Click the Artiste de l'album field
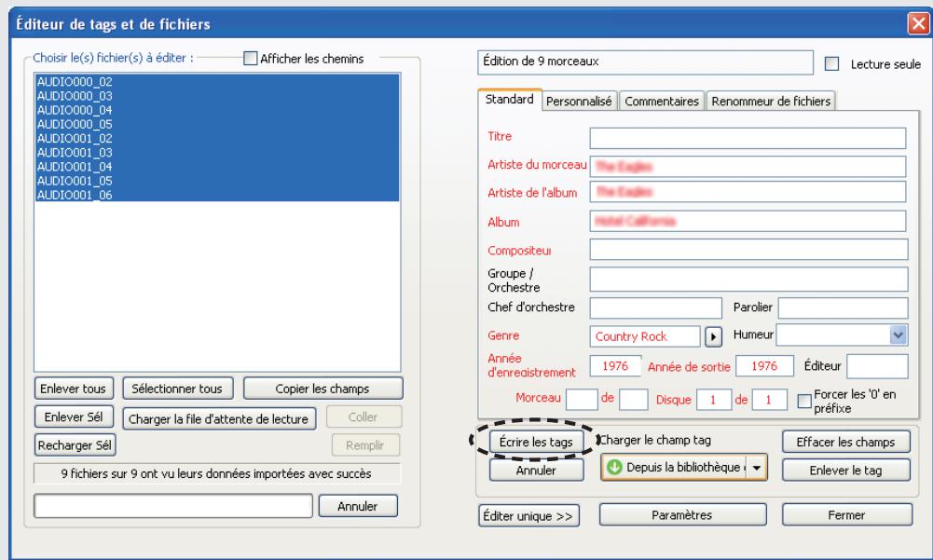 coord(748,192)
